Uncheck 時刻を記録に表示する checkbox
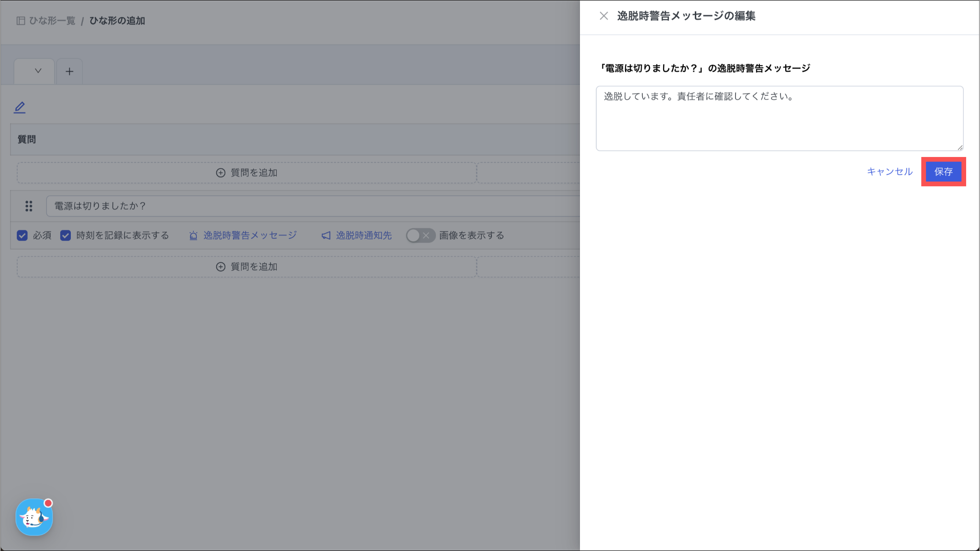Viewport: 980px width, 551px height. point(66,236)
